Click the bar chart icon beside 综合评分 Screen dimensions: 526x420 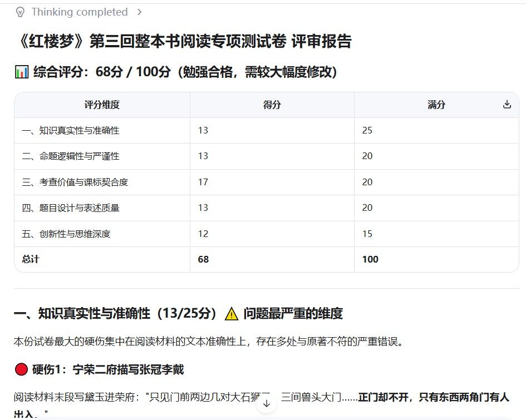pos(22,72)
